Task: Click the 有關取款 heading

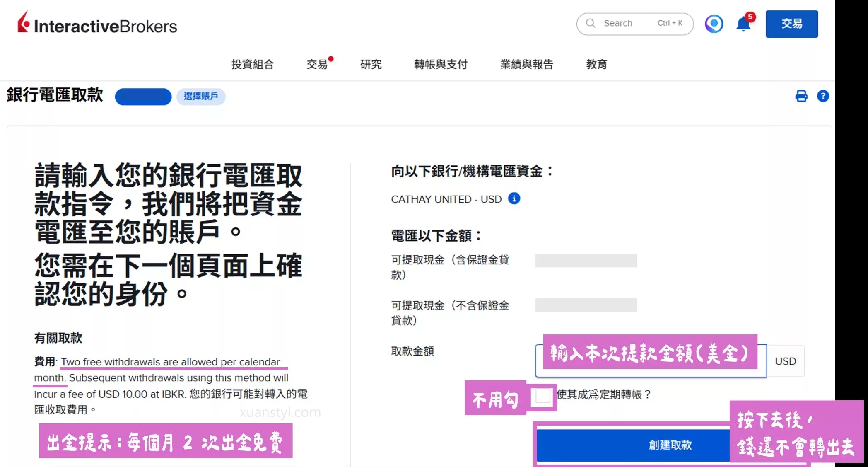Action: [58, 338]
